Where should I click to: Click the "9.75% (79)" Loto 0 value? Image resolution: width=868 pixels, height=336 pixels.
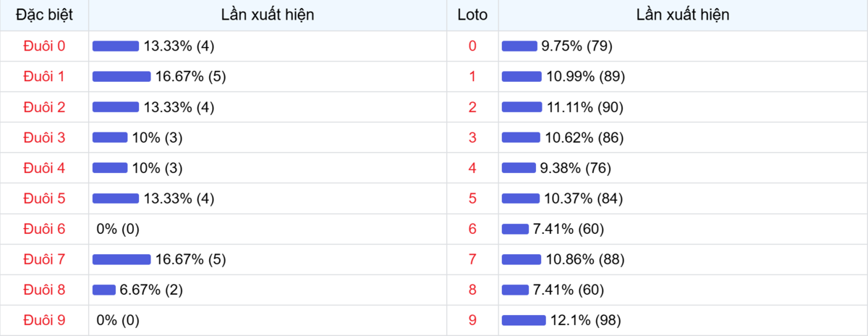point(576,46)
